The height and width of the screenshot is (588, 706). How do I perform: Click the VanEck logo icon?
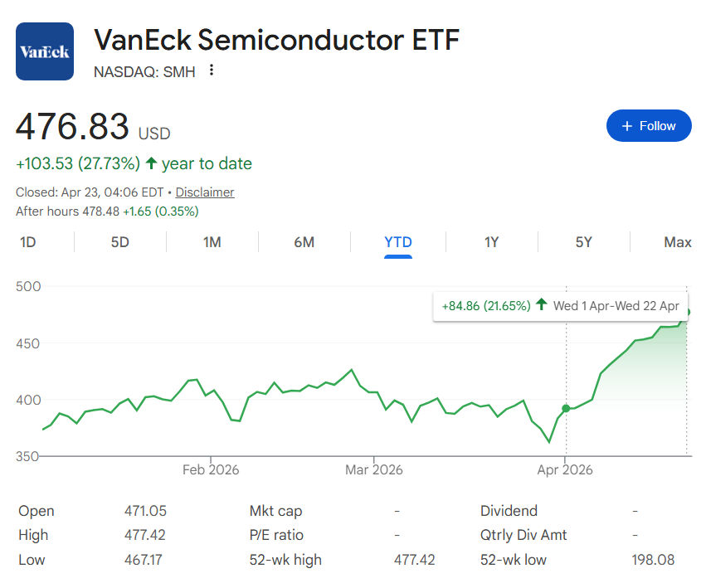coord(44,51)
